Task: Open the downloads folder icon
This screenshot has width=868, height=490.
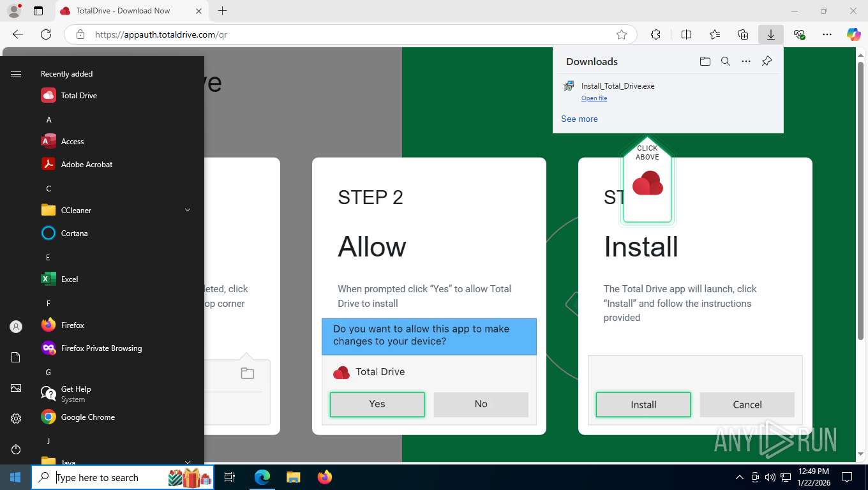Action: 705,61
